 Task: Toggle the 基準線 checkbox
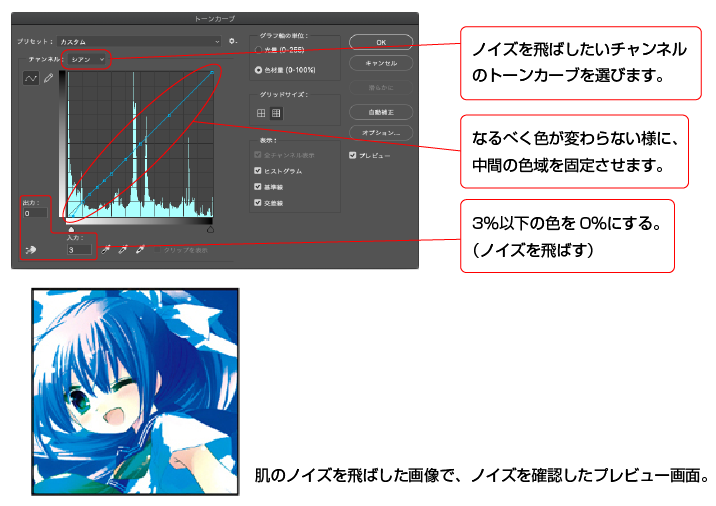tap(258, 186)
